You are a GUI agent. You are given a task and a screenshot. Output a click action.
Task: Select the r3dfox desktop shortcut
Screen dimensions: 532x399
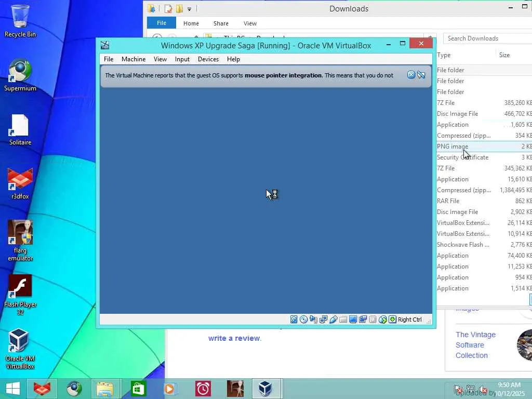[x=20, y=183]
